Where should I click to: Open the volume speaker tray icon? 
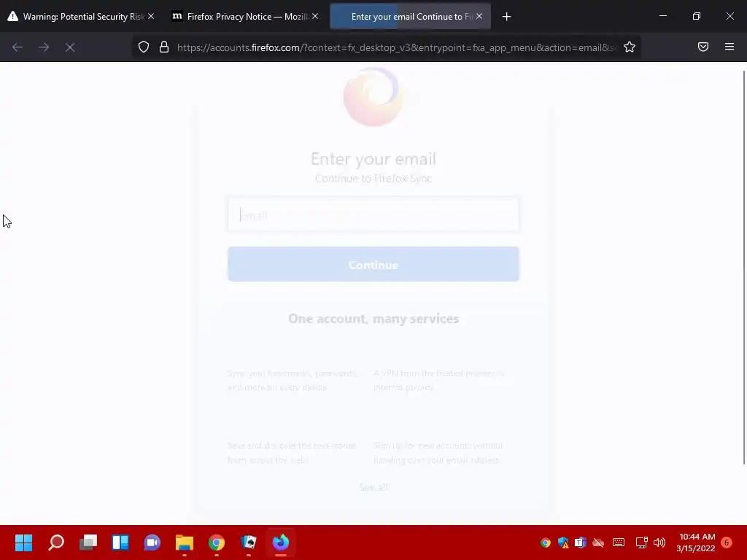click(659, 542)
